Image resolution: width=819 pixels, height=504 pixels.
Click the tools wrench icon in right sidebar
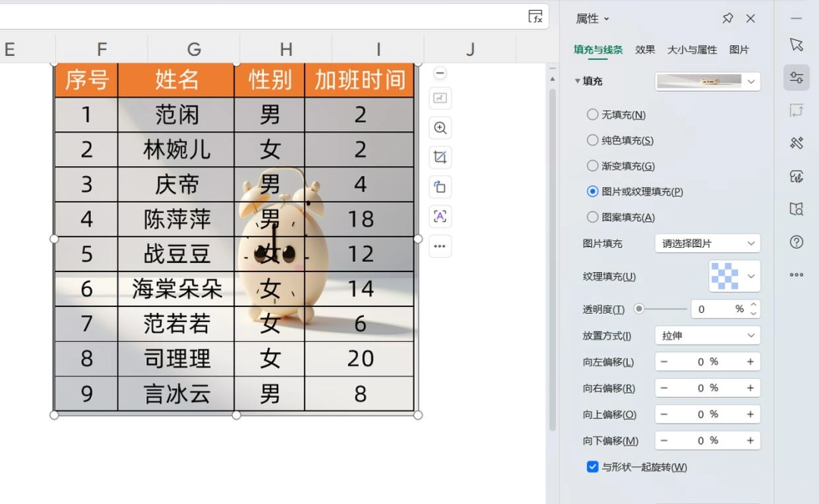tap(796, 143)
